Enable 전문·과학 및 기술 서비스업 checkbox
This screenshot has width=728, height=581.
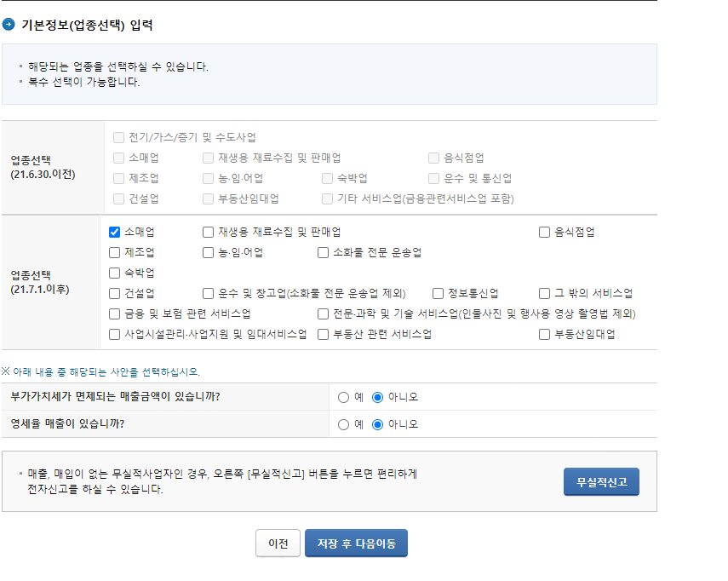coord(323,314)
